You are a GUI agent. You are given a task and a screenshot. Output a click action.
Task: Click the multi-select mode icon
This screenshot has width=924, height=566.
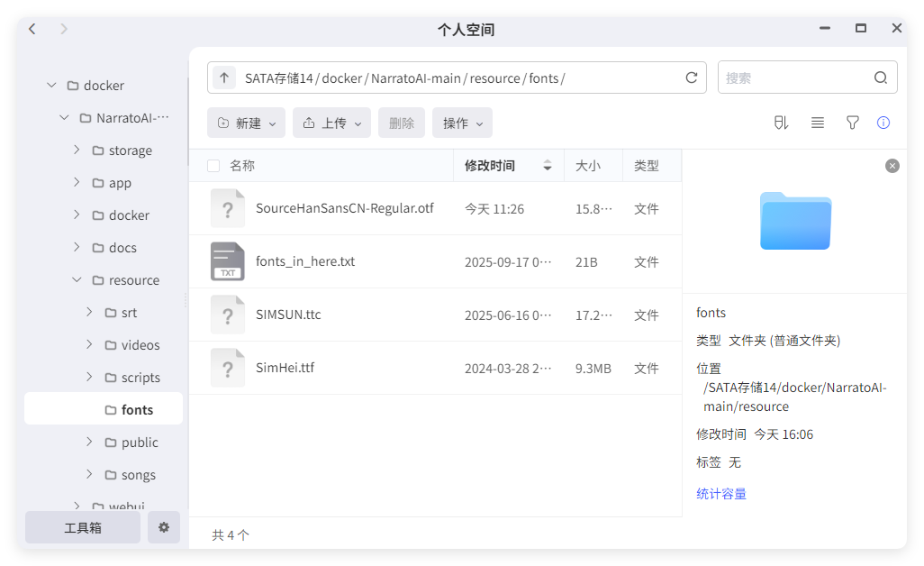coord(782,123)
